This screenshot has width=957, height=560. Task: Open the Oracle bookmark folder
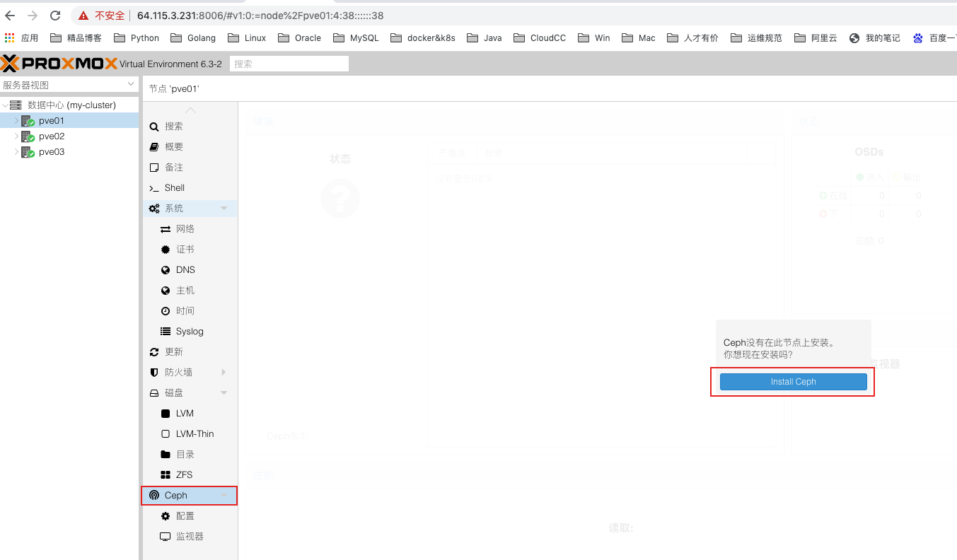tap(300, 38)
